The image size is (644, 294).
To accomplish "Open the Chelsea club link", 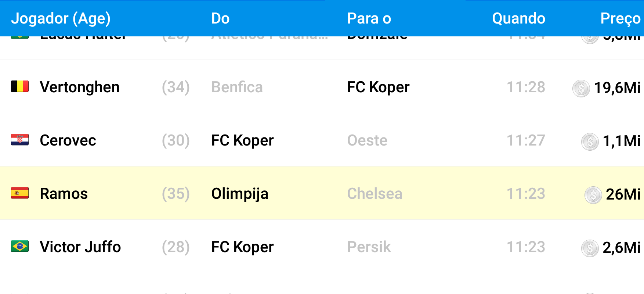I will [x=375, y=194].
